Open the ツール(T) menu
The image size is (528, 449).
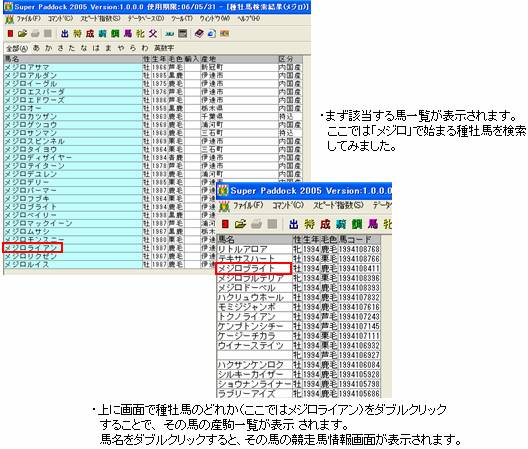182,19
